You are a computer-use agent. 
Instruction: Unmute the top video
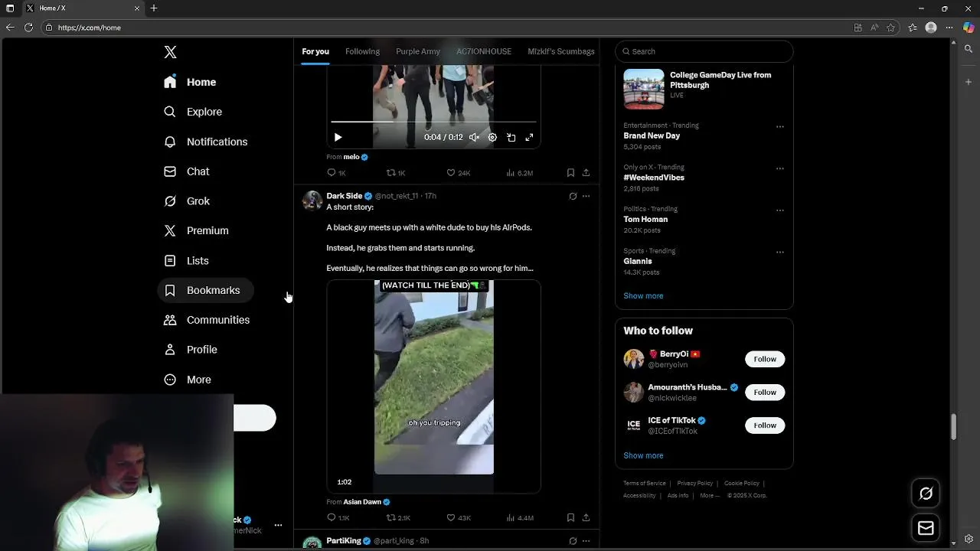point(474,138)
